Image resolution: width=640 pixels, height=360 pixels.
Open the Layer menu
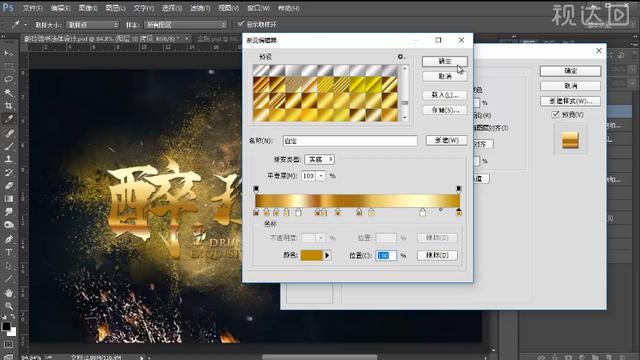pyautogui.click(x=116, y=8)
